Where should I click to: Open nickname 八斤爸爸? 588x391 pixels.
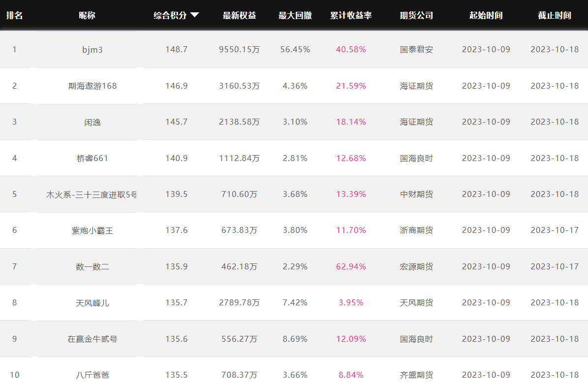tap(92, 375)
